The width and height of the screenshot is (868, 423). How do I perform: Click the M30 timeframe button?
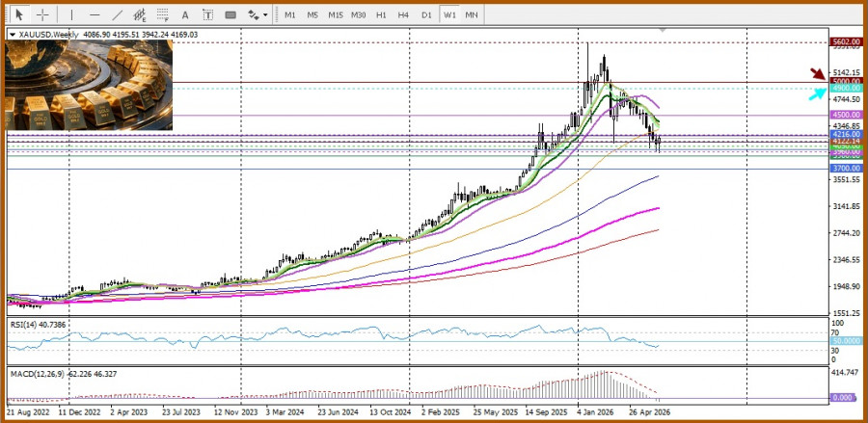(358, 14)
